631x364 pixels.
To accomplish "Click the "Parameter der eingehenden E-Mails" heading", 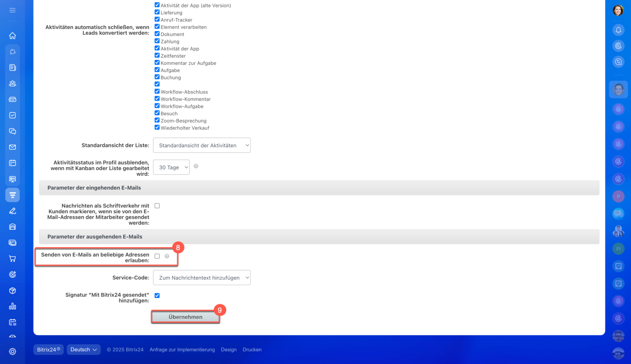I will pyautogui.click(x=94, y=188).
